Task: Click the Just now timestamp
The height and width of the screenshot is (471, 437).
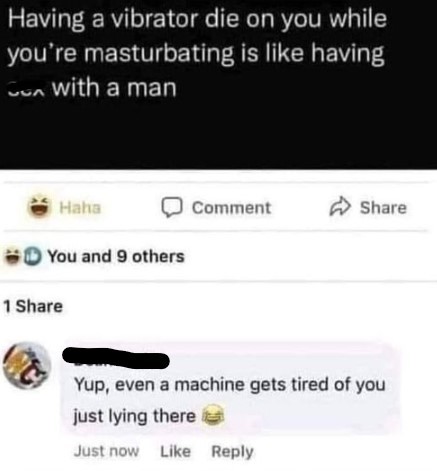Action: click(x=106, y=451)
